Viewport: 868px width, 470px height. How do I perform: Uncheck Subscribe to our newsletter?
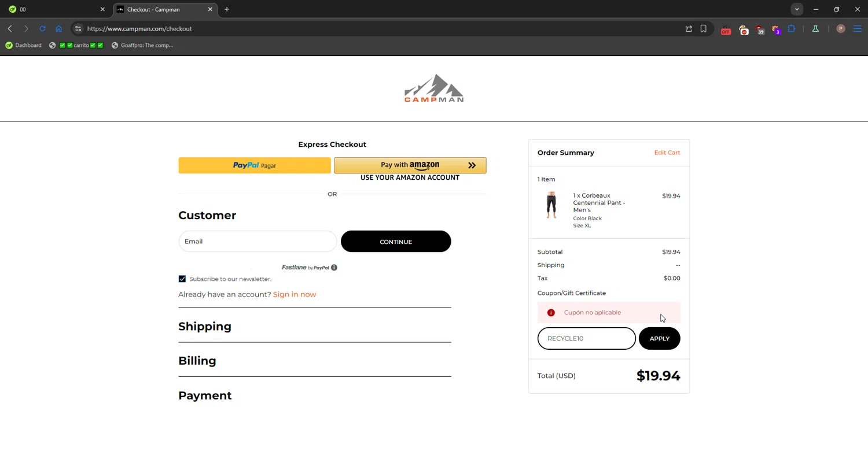182,279
